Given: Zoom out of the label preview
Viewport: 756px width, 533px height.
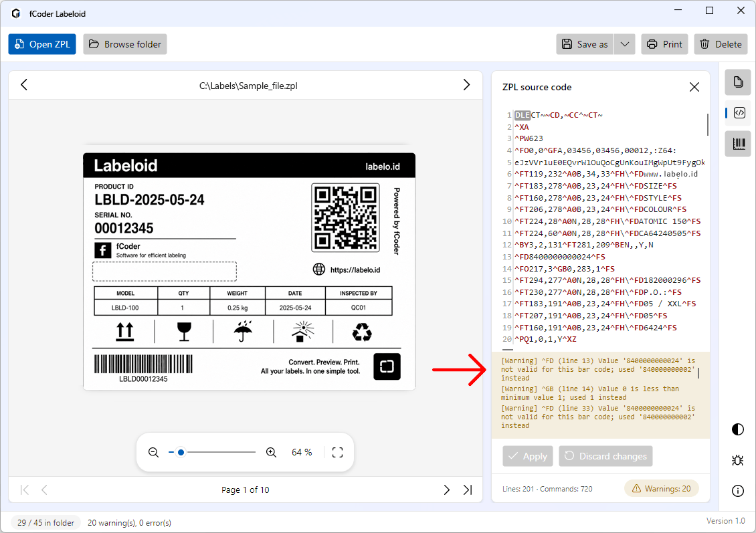Looking at the screenshot, I should tap(153, 453).
